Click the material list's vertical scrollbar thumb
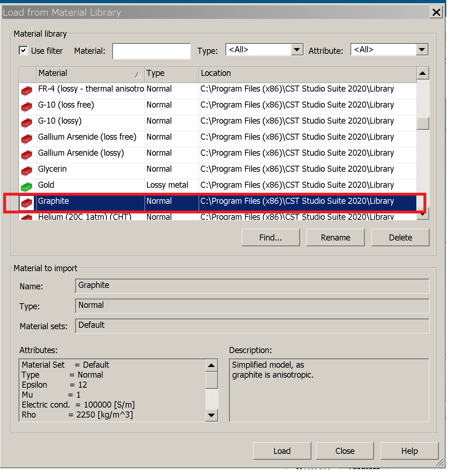 click(x=423, y=123)
